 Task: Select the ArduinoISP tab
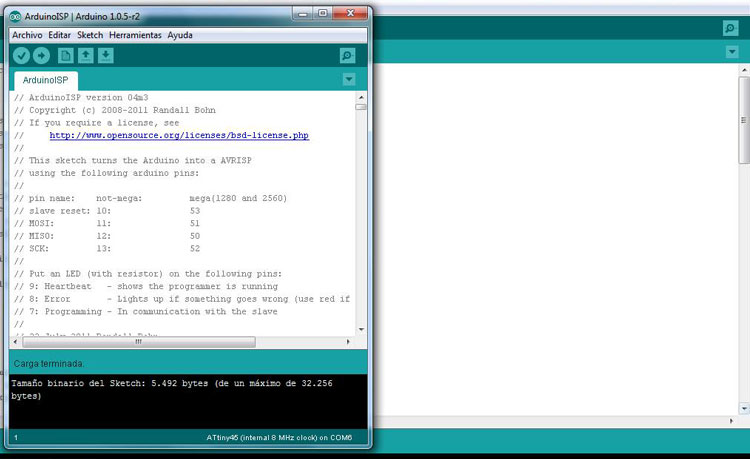click(45, 80)
